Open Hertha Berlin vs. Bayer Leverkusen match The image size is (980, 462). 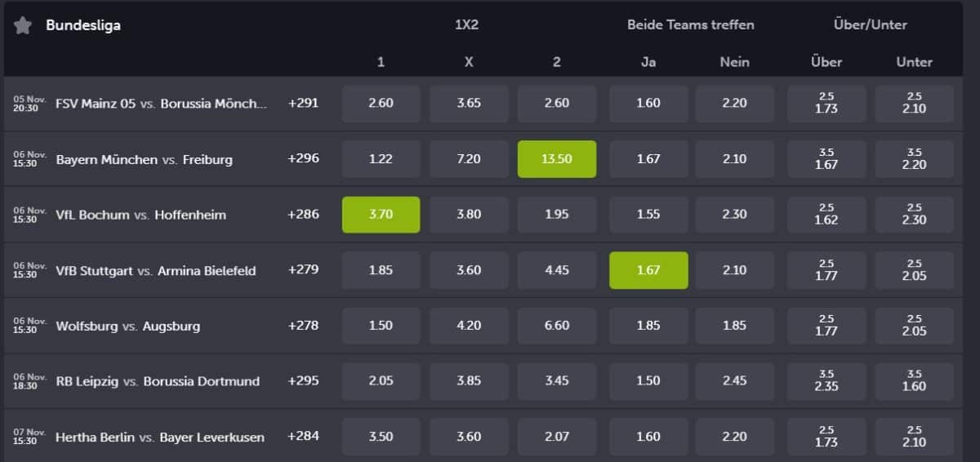click(x=160, y=437)
